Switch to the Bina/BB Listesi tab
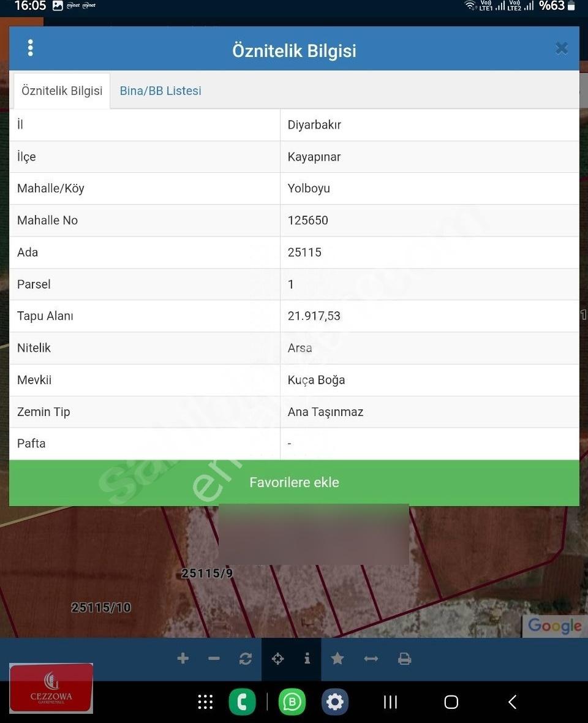Image resolution: width=588 pixels, height=723 pixels. click(160, 91)
